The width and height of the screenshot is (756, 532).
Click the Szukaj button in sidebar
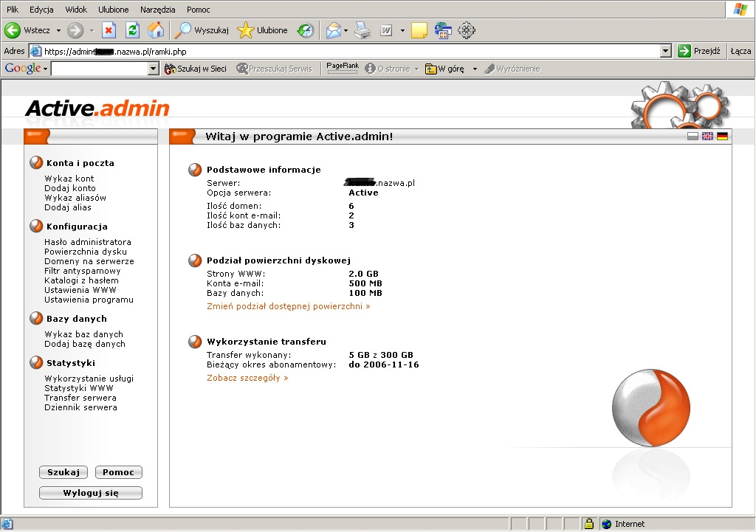[63, 472]
